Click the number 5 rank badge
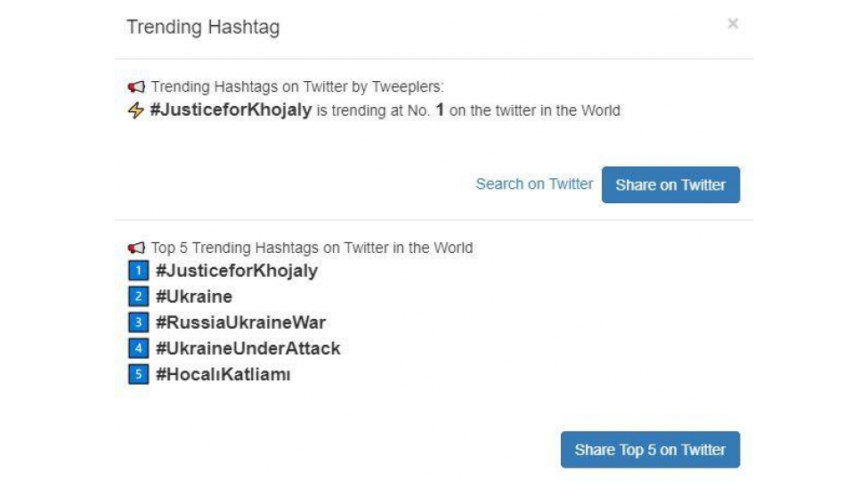868x481 pixels. point(138,374)
